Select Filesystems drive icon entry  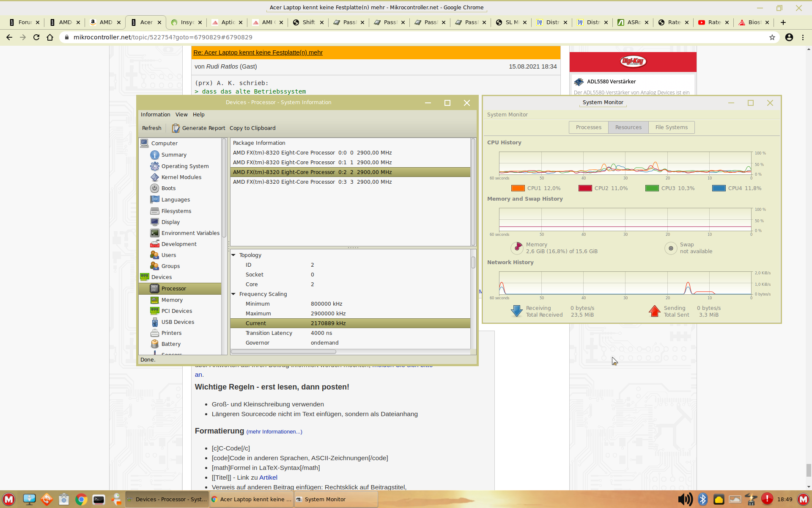pyautogui.click(x=155, y=211)
